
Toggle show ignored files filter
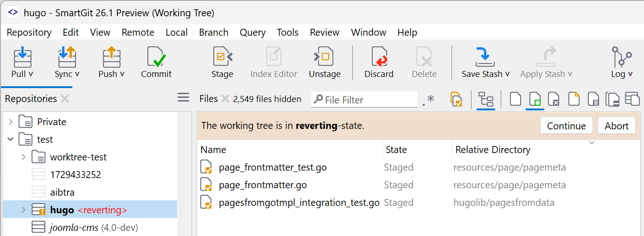tap(554, 99)
